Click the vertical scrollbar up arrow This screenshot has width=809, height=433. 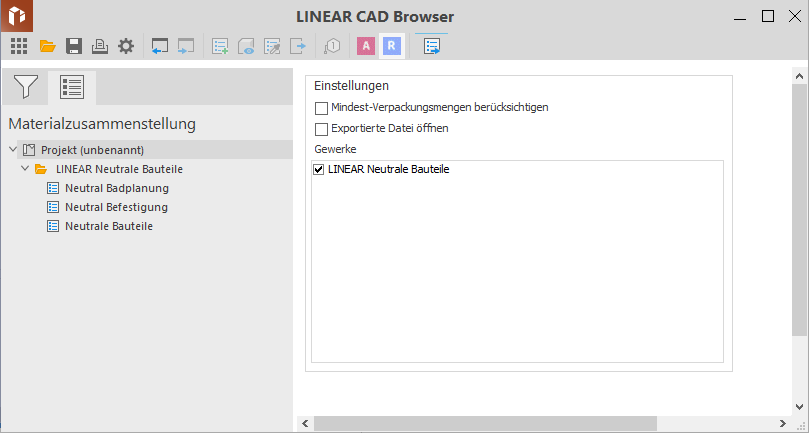pos(800,76)
